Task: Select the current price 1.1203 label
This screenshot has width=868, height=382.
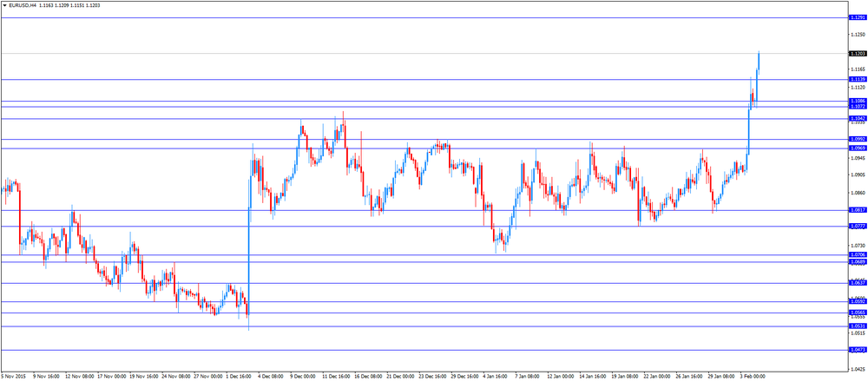Action: pyautogui.click(x=858, y=54)
